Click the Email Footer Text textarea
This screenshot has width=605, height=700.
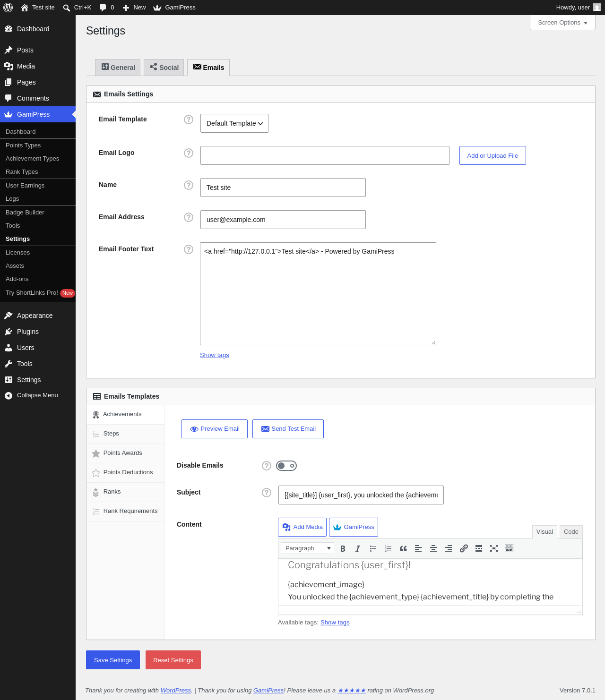[x=318, y=294]
